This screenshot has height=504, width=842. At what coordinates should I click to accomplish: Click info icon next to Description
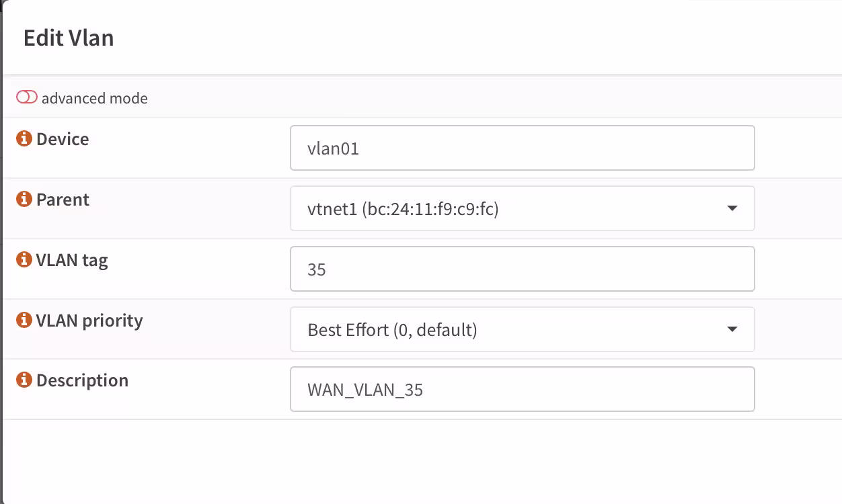point(24,380)
